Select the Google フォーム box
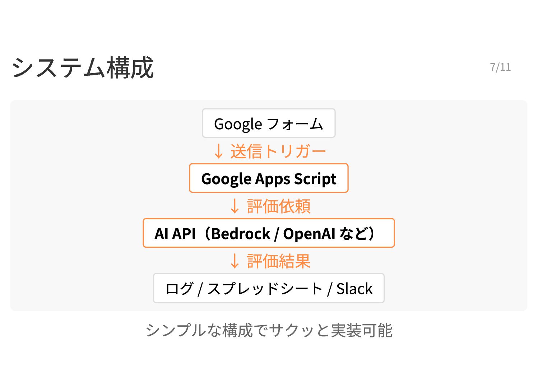 point(269,123)
